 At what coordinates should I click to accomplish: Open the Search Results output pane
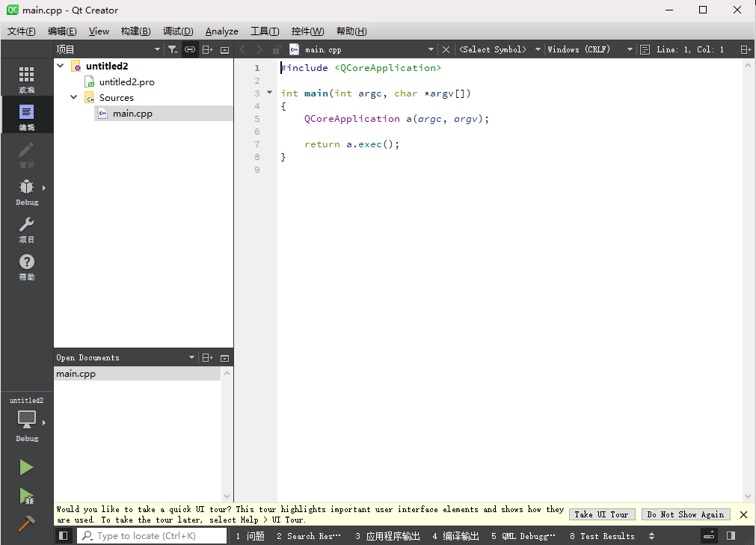pos(309,536)
